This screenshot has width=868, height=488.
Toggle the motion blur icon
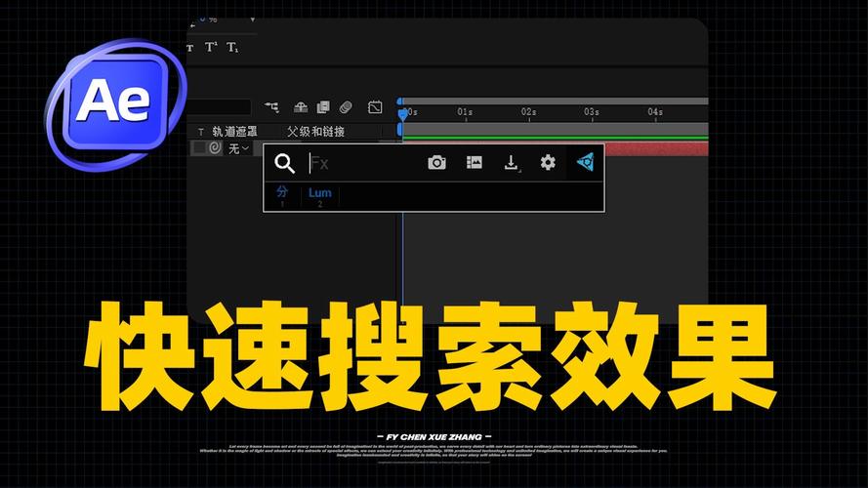click(x=346, y=106)
